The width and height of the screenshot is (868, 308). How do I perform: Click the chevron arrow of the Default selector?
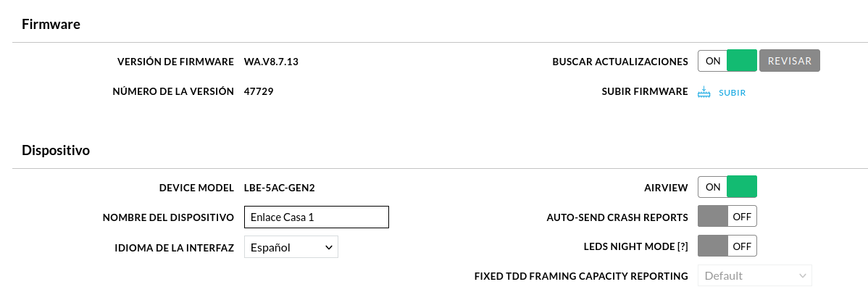point(802,275)
